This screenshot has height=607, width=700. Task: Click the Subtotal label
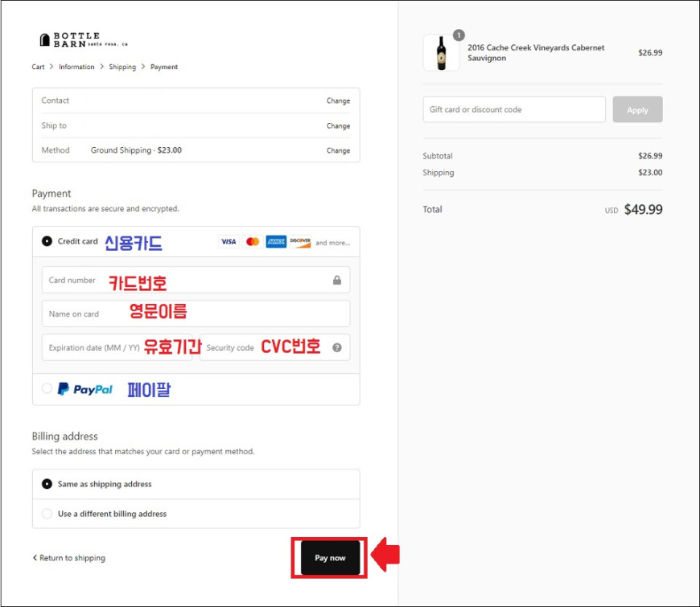[438, 156]
